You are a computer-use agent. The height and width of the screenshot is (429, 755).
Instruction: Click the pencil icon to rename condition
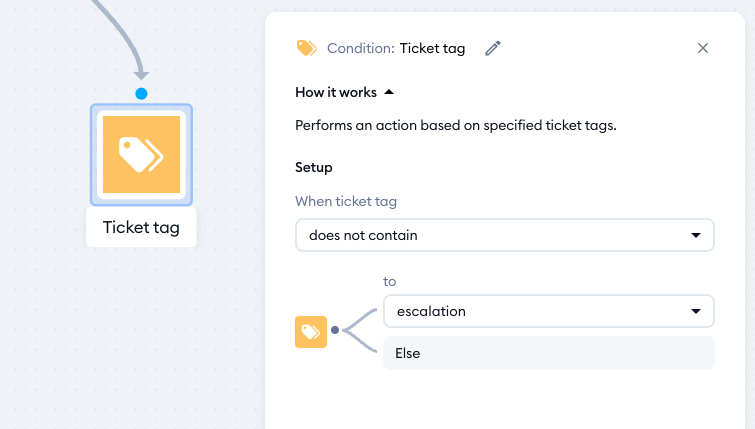[x=493, y=48]
